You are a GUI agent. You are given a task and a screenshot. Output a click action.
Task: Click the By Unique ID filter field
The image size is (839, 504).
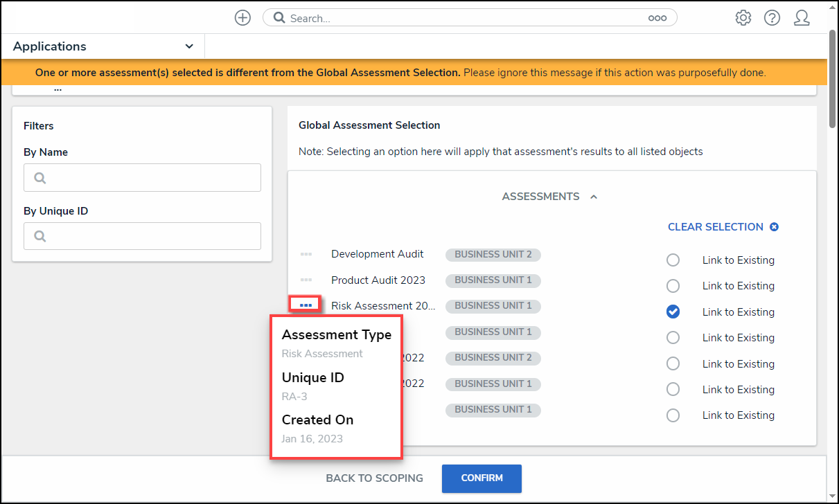142,236
